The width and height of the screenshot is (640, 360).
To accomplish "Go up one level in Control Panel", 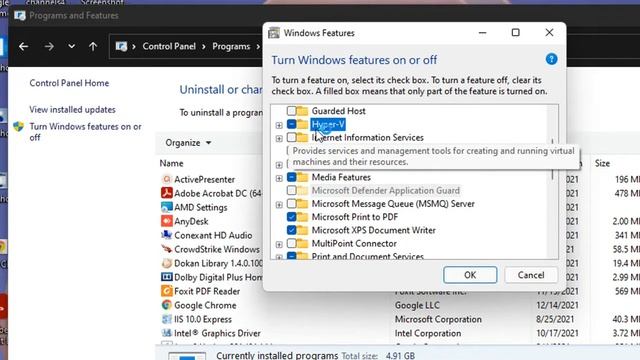I will pyautogui.click(x=93, y=47).
